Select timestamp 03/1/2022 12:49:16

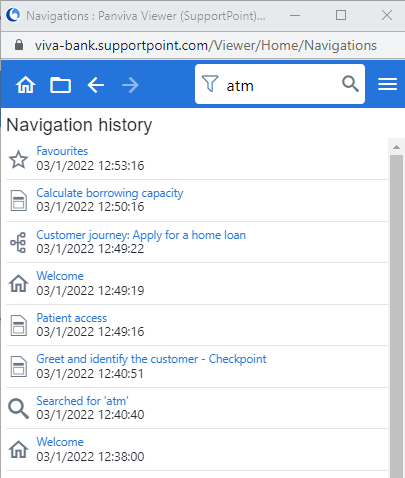click(x=90, y=332)
